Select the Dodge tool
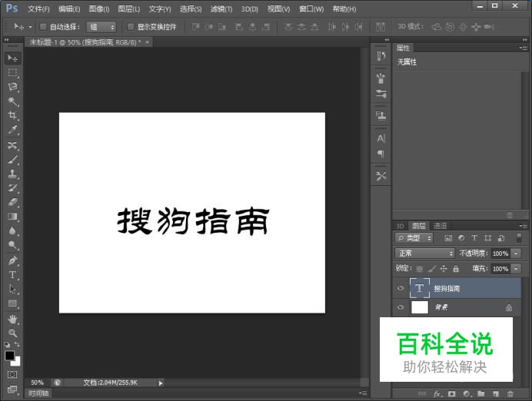 pyautogui.click(x=12, y=245)
